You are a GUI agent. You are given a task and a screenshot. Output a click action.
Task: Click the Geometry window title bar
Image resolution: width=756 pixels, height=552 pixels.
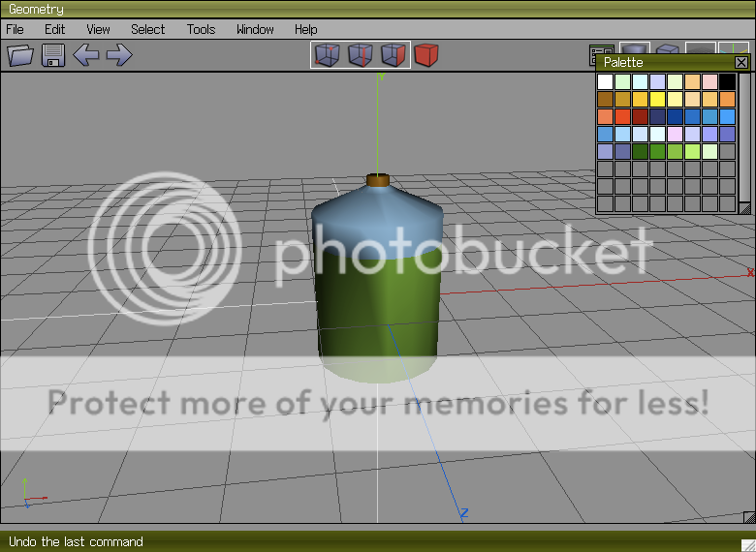pyautogui.click(x=378, y=9)
